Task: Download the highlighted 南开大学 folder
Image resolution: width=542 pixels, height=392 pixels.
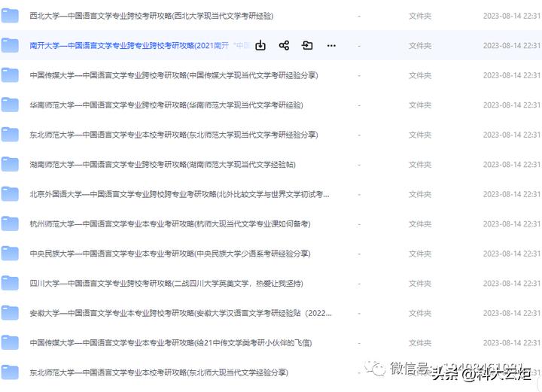Action: (x=260, y=45)
